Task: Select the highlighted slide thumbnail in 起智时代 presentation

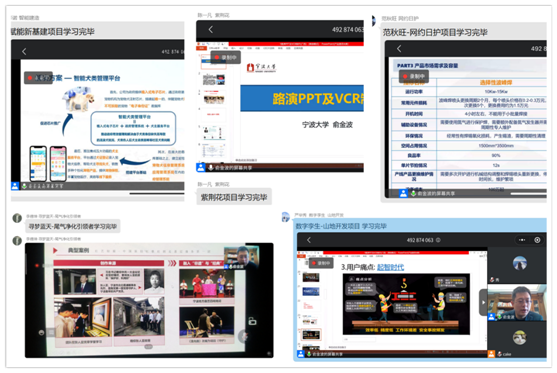Action: [311, 335]
